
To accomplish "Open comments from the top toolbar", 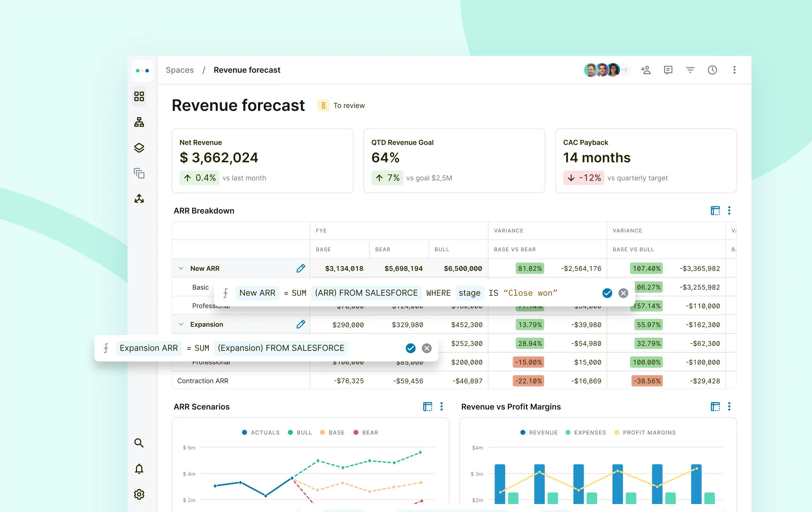I will [x=668, y=70].
